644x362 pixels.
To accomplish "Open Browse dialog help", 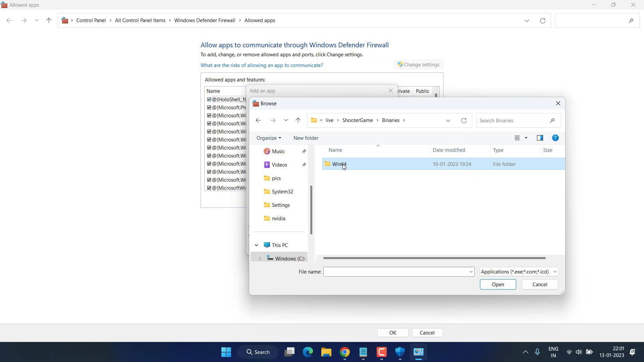I will tap(555, 138).
